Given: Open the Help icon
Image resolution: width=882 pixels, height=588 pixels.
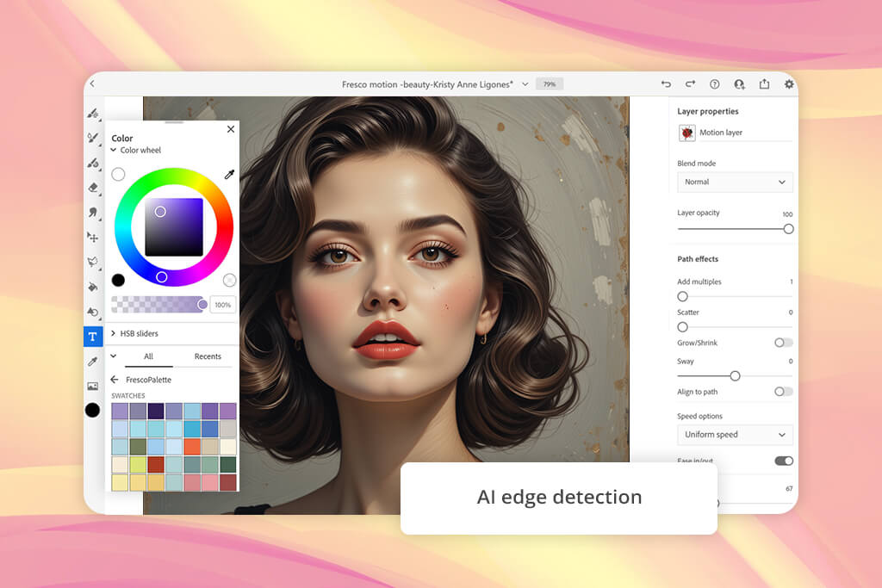Looking at the screenshot, I should 714,84.
